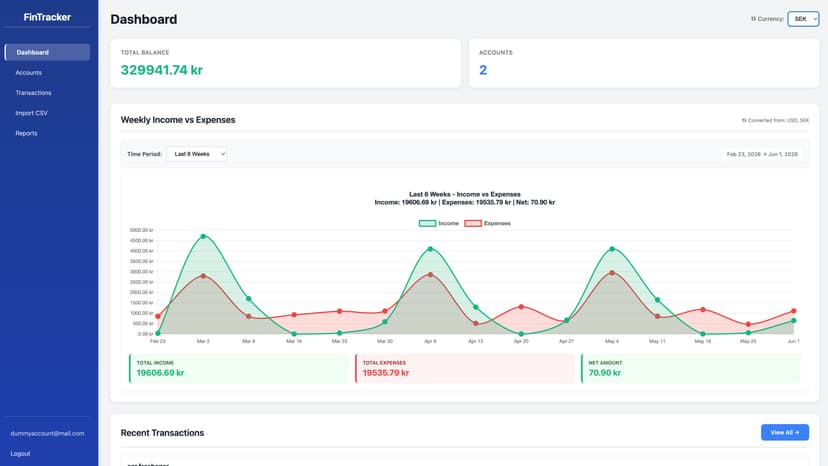
Task: Click the expenses data point at May 18
Action: click(703, 310)
